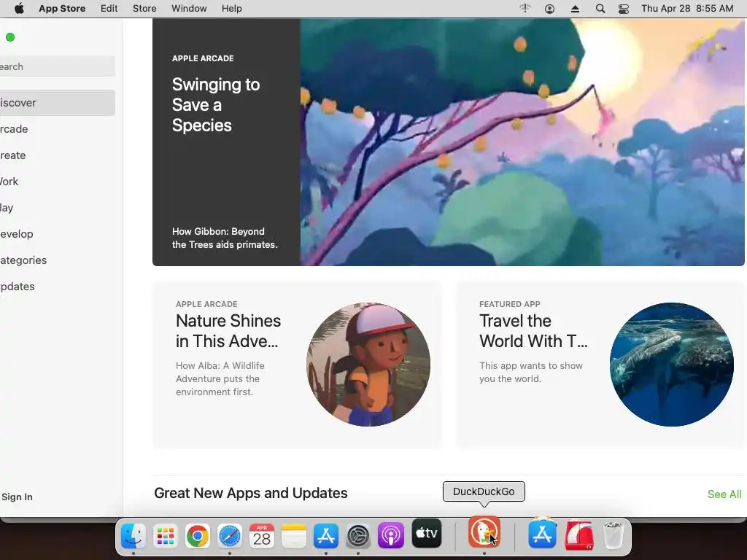Image resolution: width=747 pixels, height=560 pixels.
Task: Select Create in the sidebar
Action: tap(57, 155)
